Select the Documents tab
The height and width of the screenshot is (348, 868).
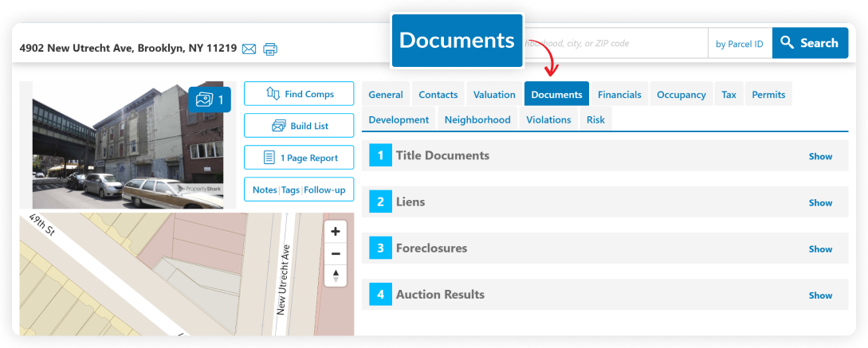click(557, 94)
